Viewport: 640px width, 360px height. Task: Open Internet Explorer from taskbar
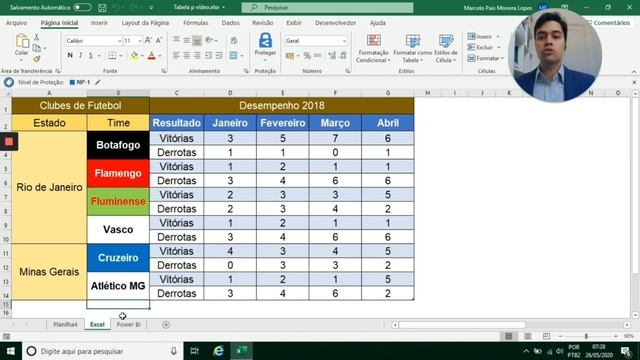[x=218, y=351]
